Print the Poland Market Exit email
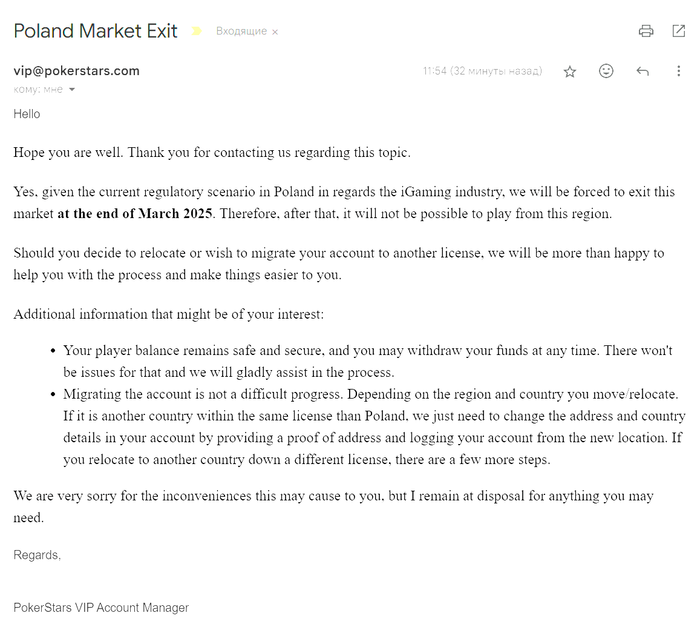 pyautogui.click(x=646, y=31)
